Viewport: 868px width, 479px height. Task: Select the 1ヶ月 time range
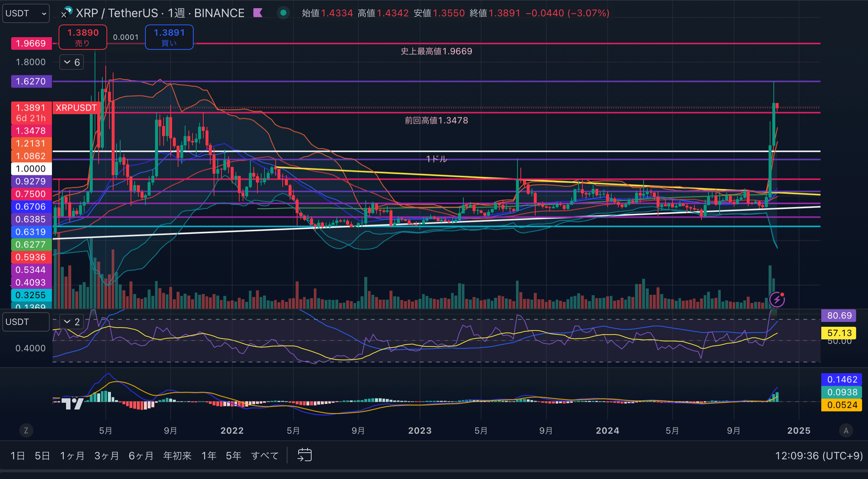click(x=72, y=456)
